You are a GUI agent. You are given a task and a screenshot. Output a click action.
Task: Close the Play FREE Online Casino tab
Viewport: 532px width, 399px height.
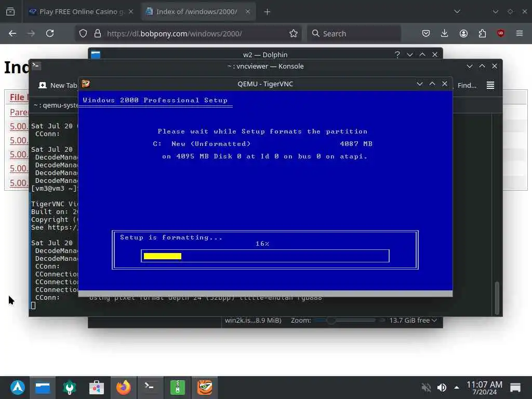pos(131,11)
